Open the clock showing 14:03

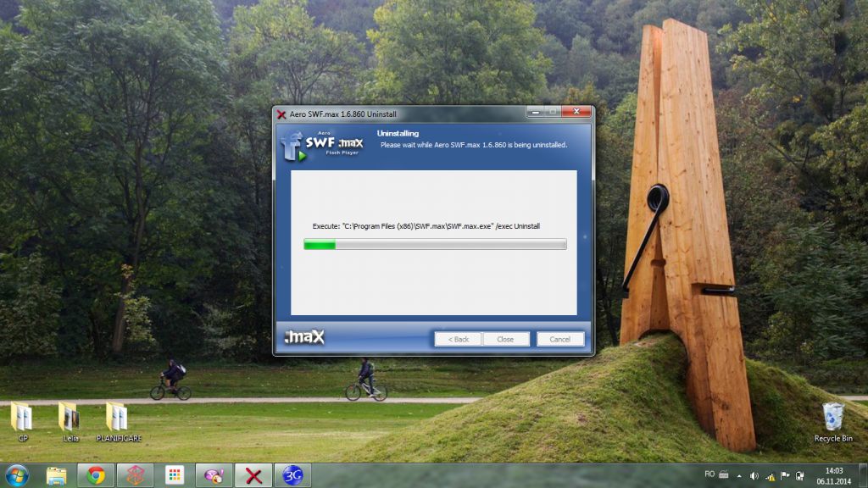[834, 476]
